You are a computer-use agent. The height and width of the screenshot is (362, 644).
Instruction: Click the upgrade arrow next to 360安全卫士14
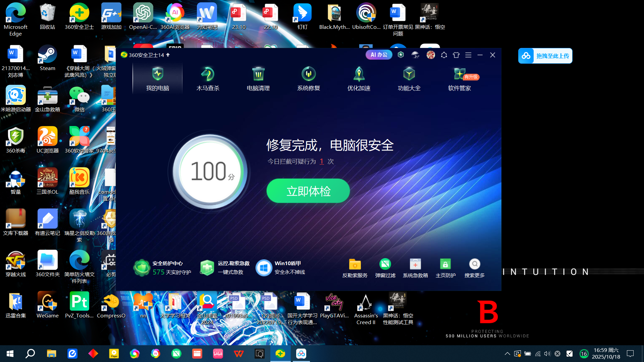click(168, 55)
